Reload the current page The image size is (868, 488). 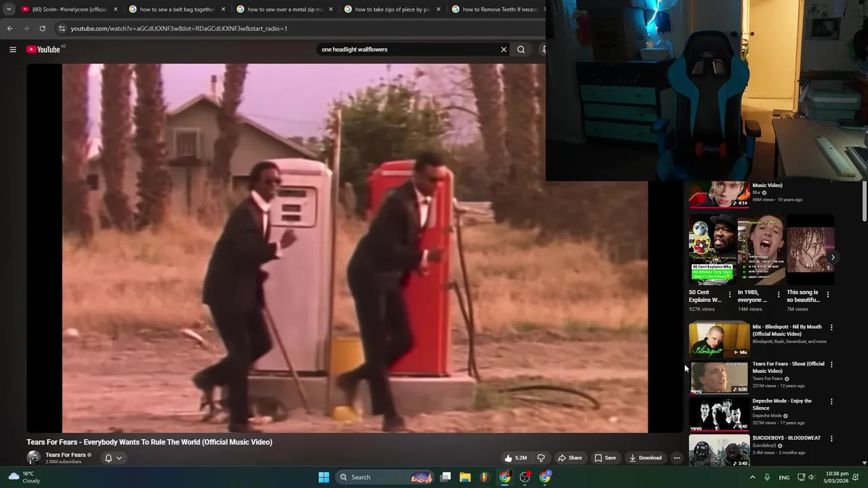(x=42, y=28)
